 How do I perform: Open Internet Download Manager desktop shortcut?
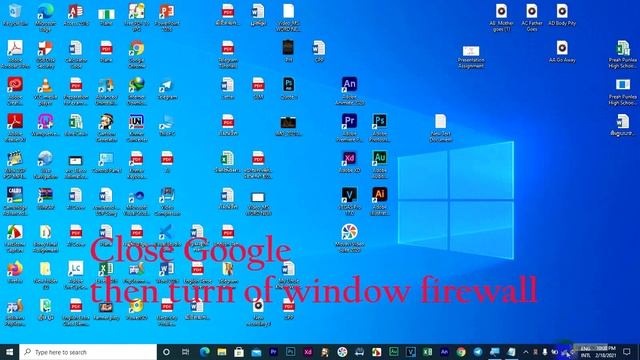tap(136, 92)
